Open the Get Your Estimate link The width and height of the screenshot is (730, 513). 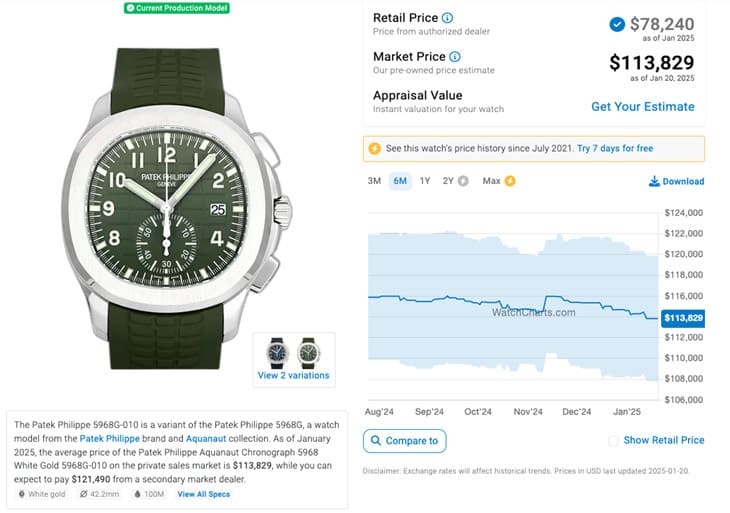click(642, 107)
